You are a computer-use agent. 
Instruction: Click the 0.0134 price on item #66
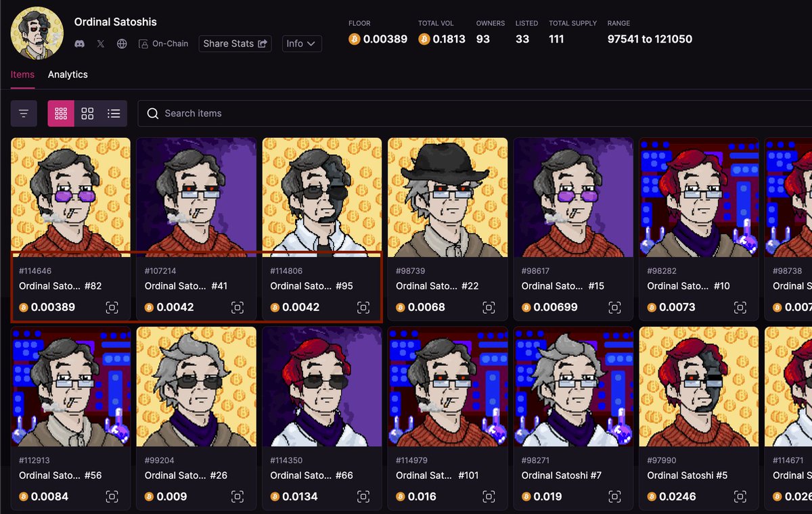pos(300,497)
